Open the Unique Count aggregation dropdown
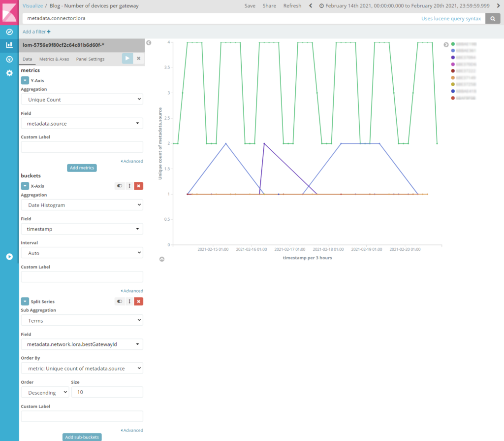The image size is (504, 441). pyautogui.click(x=82, y=100)
